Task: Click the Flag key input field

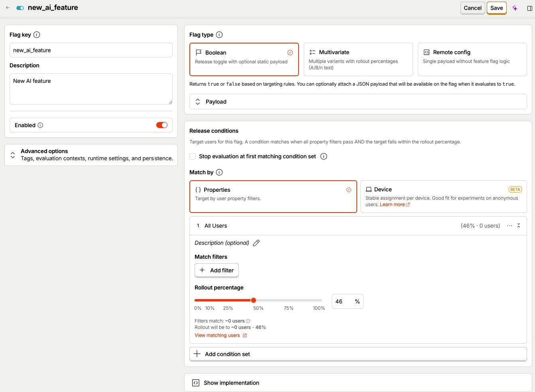Action: tap(91, 50)
